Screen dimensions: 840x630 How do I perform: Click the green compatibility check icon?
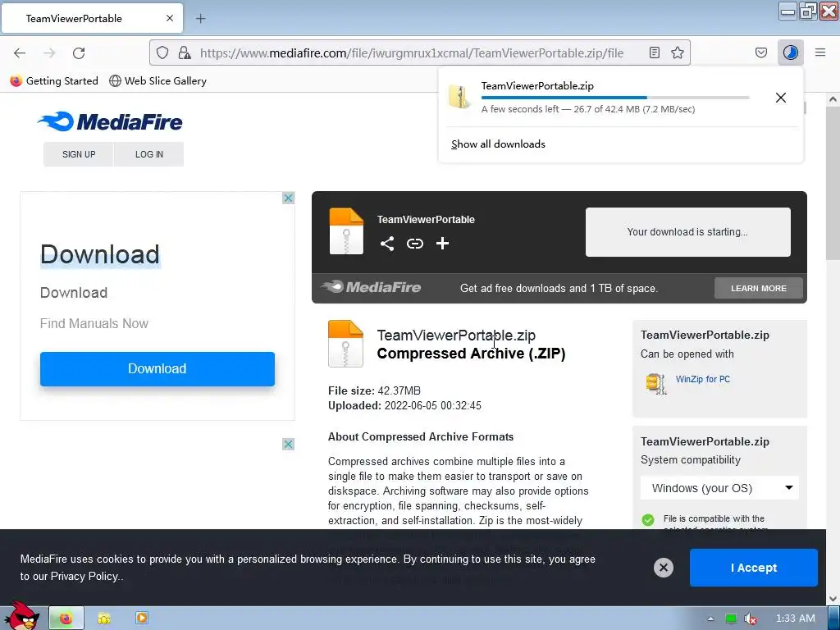(x=648, y=519)
